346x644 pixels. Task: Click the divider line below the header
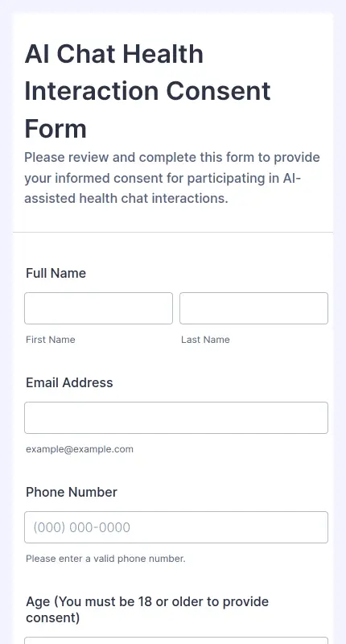(x=173, y=233)
